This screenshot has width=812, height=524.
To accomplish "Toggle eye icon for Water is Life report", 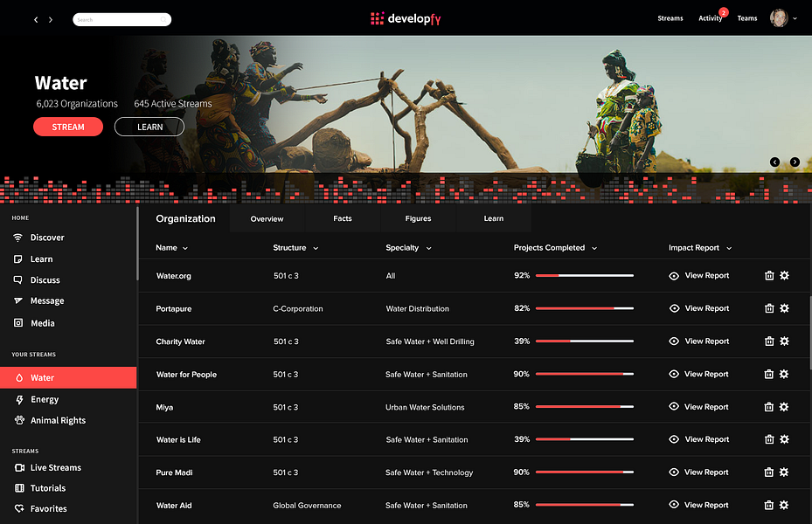I will coord(674,439).
